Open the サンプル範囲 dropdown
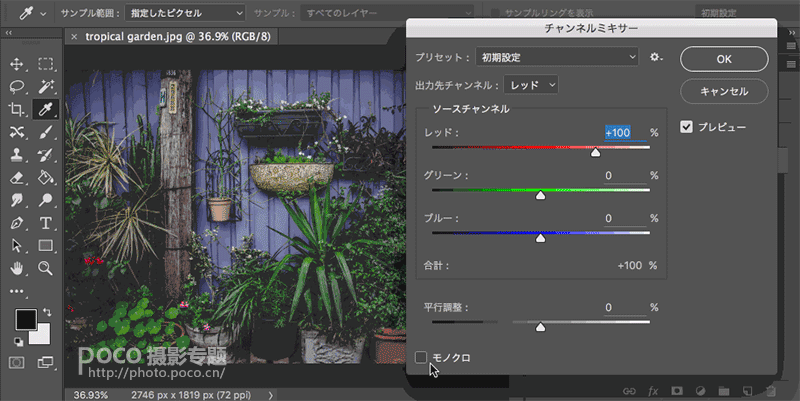This screenshot has width=800, height=401. (x=185, y=13)
